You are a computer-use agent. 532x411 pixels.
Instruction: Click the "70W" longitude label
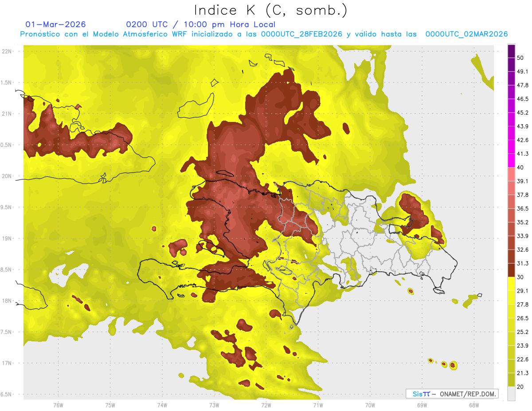(x=370, y=405)
